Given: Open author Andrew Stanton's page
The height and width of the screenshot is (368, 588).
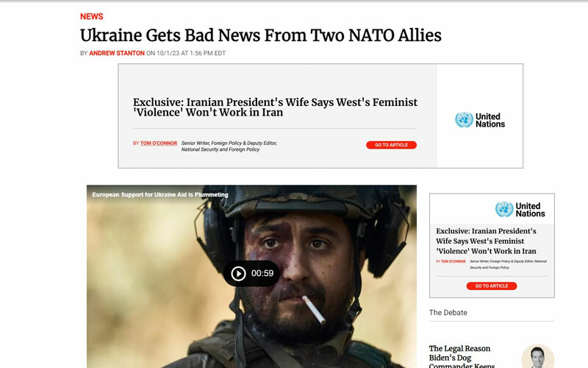Looking at the screenshot, I should 117,53.
